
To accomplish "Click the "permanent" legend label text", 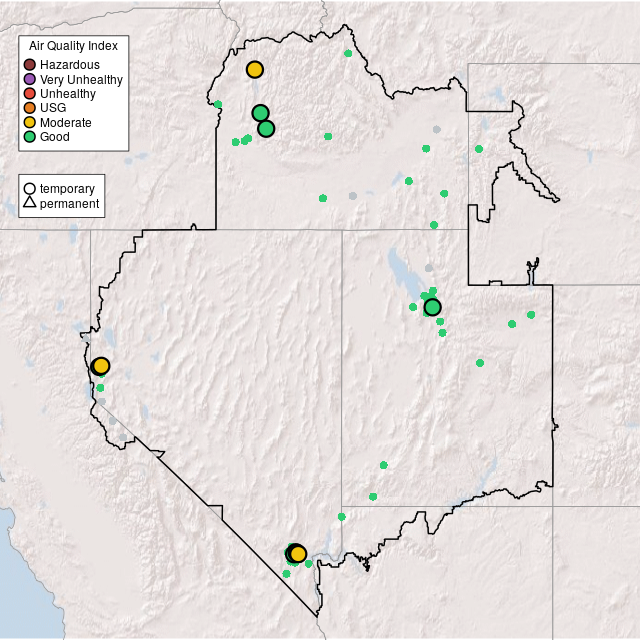I will coord(69,203).
